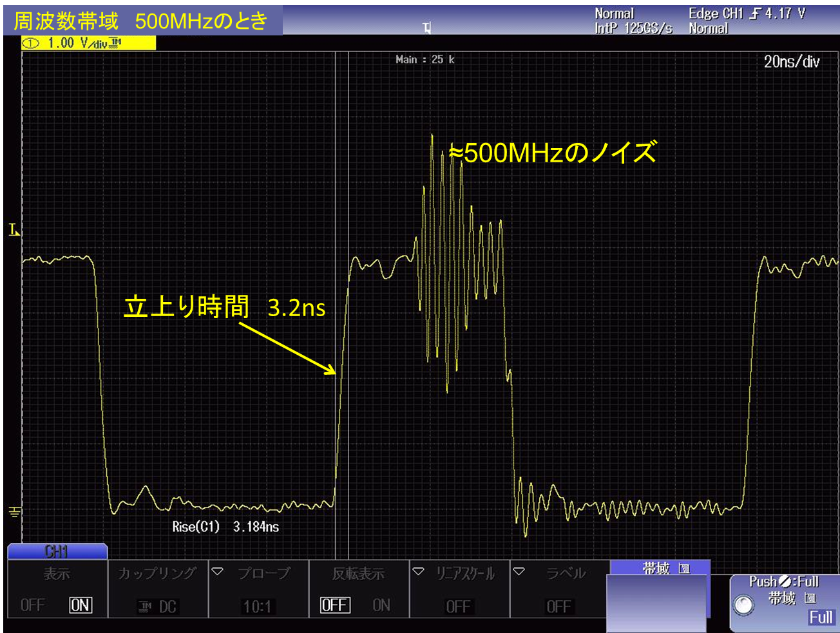840x633 pixels.
Task: Click the DC coupling impedance icon
Action: point(146,607)
